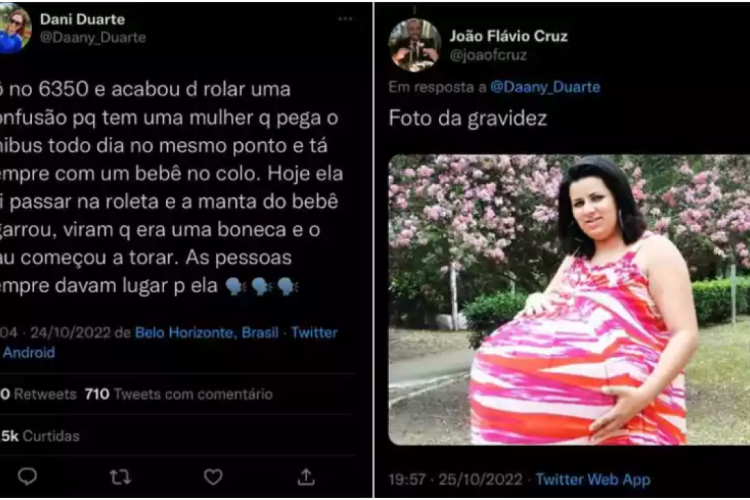Click the 24/10/2022 tweet date
750x500 pixels.
[x=70, y=333]
